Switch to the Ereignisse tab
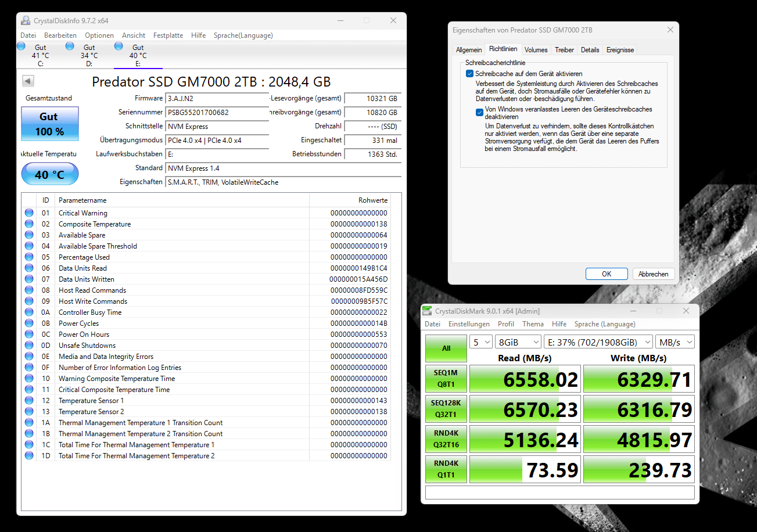 pos(620,50)
